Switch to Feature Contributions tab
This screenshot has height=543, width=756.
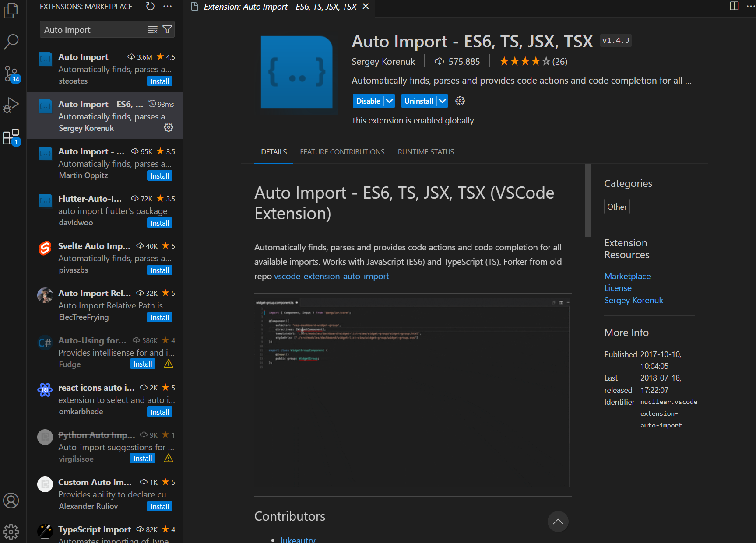[x=342, y=152]
